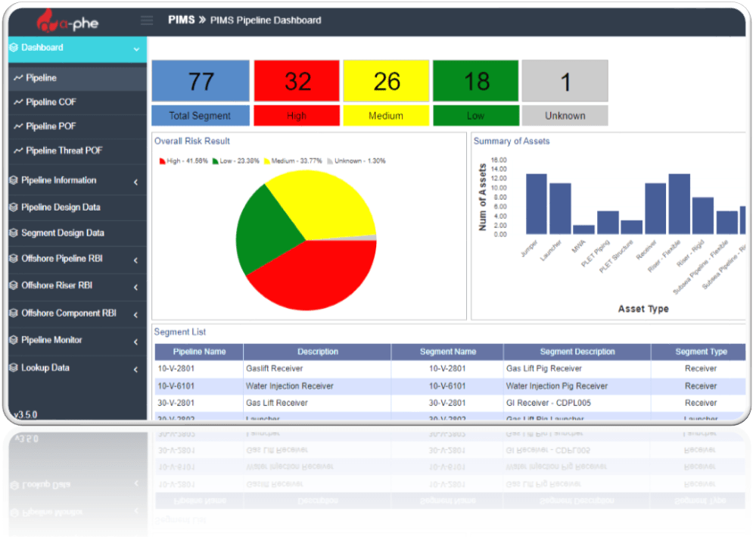756x537 pixels.
Task: Click PIMS Pipeline Dashboard breadcrumb
Action: pos(266,20)
